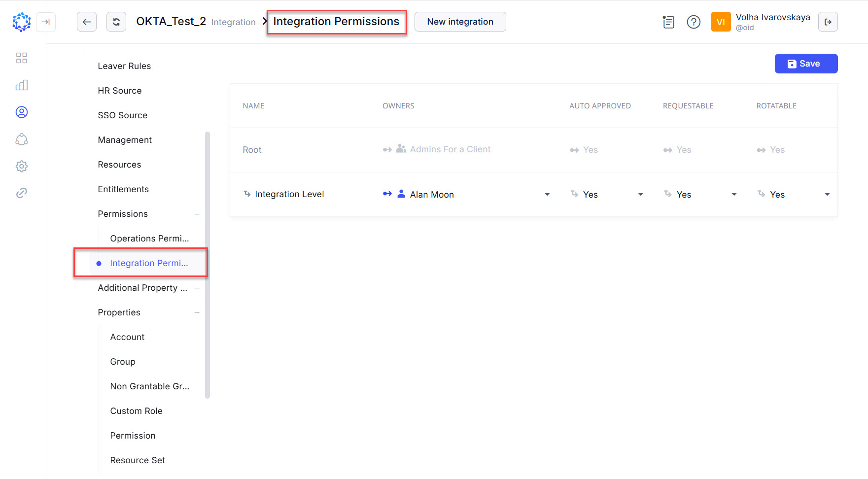
Task: Open the Entitlements menu item
Action: [x=123, y=189]
